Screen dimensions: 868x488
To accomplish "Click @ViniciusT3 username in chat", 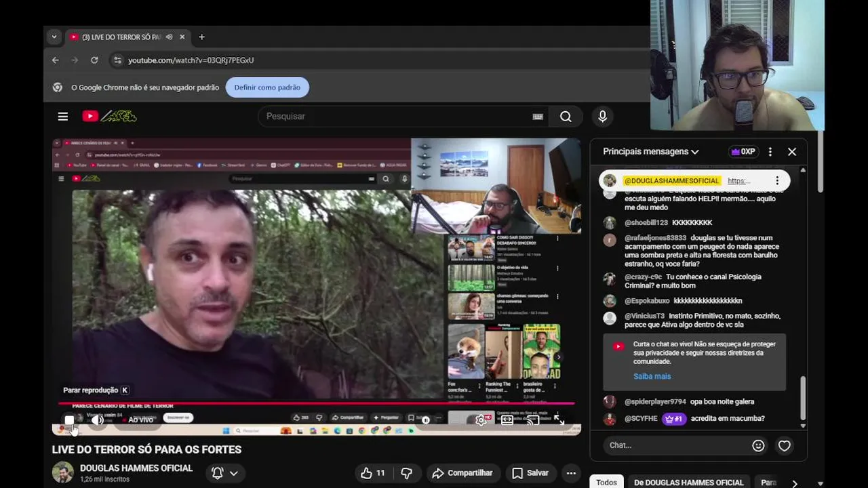I will point(644,317).
